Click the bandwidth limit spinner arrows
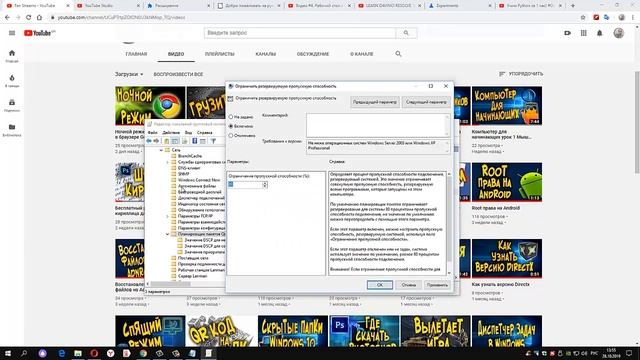Screen dimensions: 640x360 point(265,185)
